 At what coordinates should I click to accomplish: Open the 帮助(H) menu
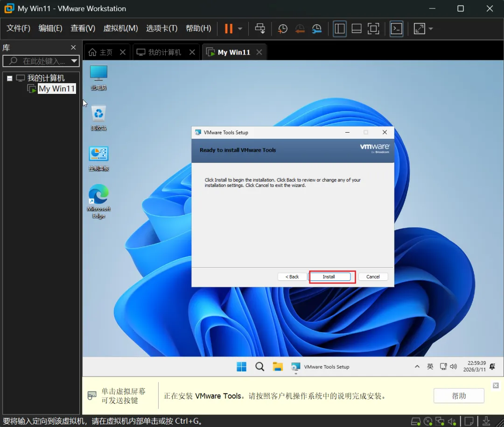pyautogui.click(x=198, y=28)
